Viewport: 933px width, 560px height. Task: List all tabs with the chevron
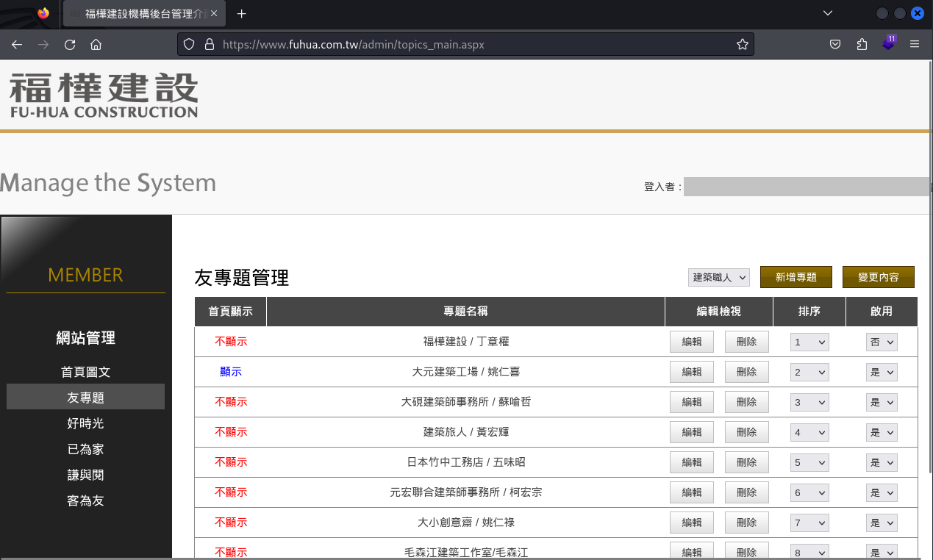[x=828, y=13]
